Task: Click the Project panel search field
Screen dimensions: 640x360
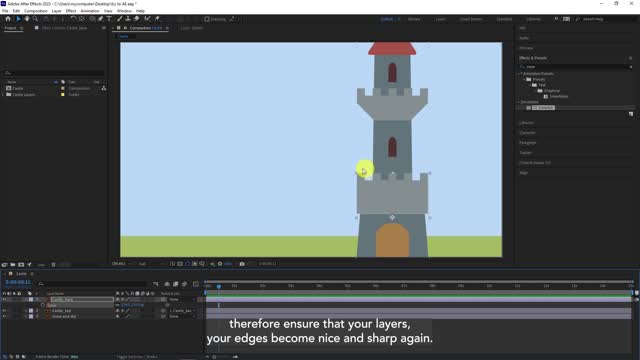Action: (54, 73)
